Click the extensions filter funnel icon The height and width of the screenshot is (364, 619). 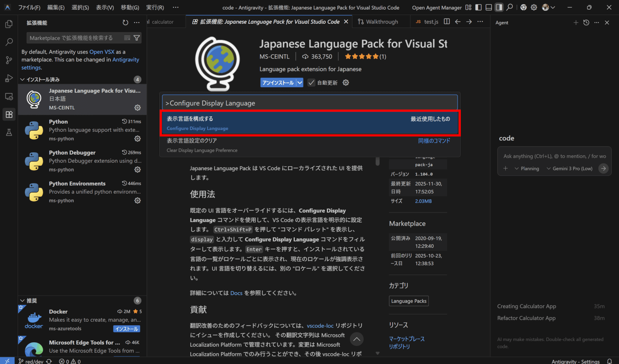tap(137, 38)
